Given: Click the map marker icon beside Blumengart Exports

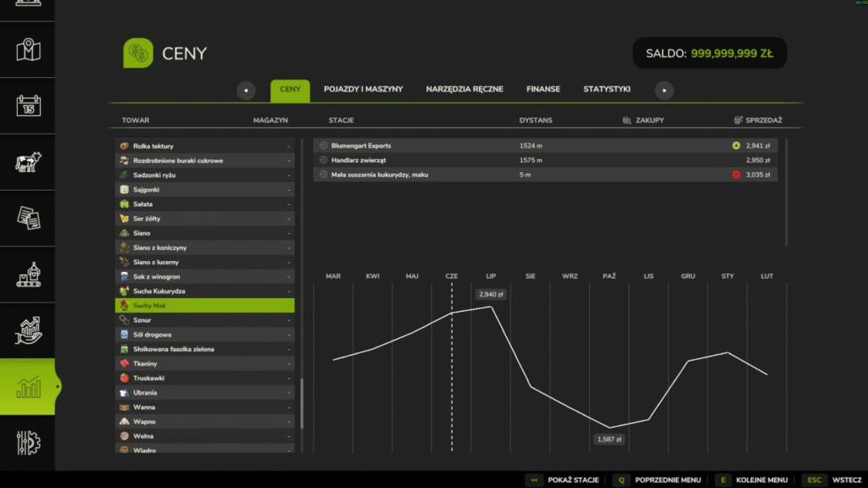Looking at the screenshot, I should pyautogui.click(x=323, y=146).
